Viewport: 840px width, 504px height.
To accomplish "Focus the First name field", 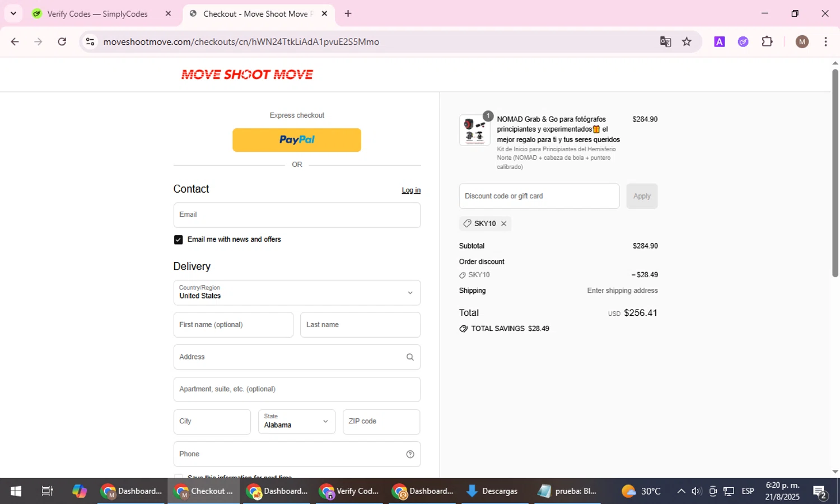I will pyautogui.click(x=234, y=325).
